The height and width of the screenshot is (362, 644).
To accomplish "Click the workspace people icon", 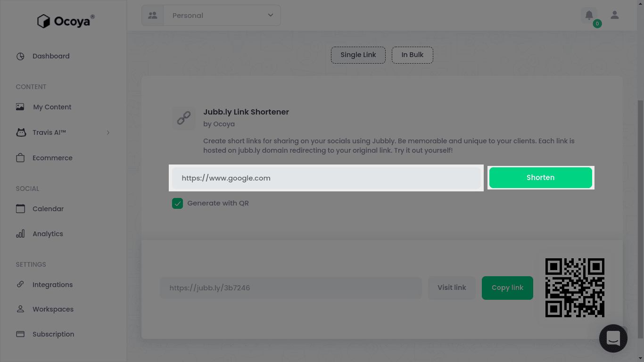I will click(152, 15).
